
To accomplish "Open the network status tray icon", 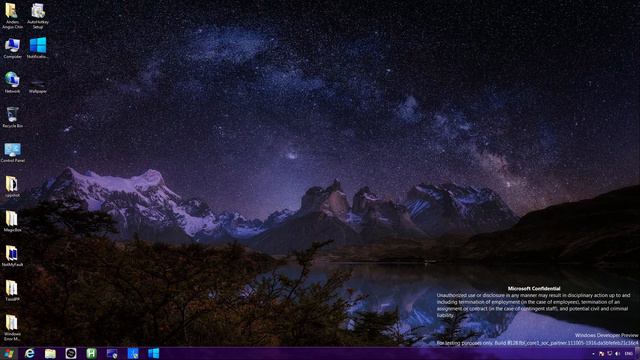I will click(609, 354).
